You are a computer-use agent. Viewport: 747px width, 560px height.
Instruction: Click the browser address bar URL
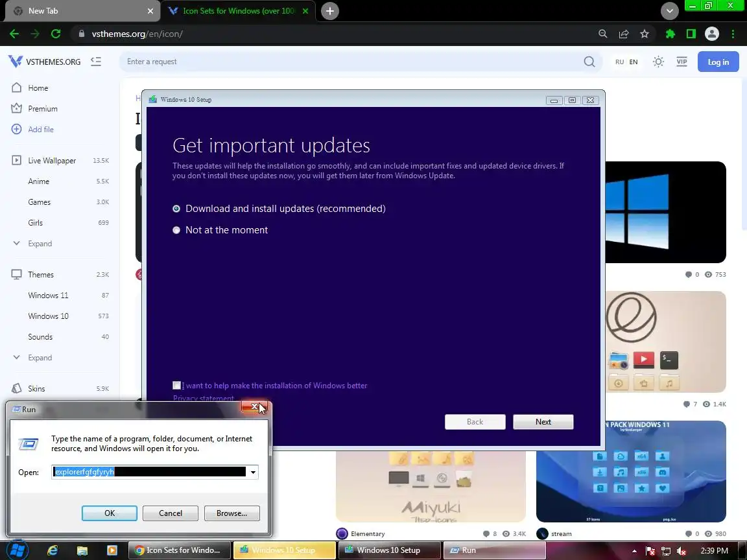tap(137, 34)
